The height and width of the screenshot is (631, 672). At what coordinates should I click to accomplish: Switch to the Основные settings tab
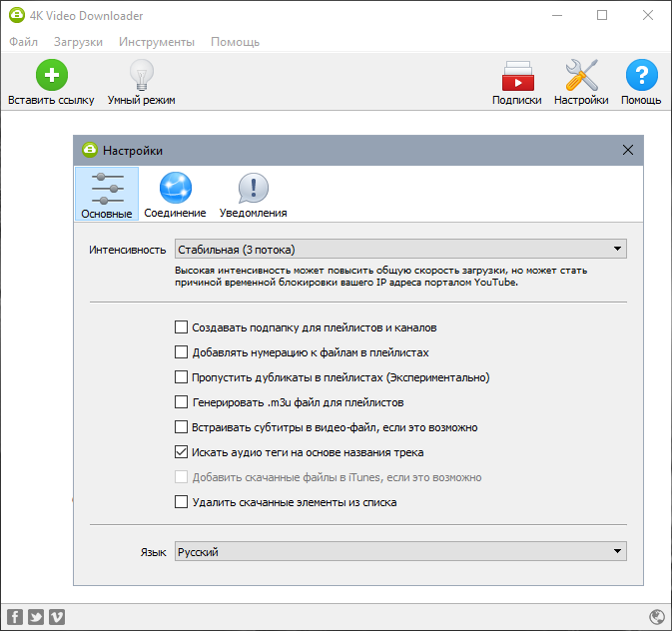(x=107, y=194)
